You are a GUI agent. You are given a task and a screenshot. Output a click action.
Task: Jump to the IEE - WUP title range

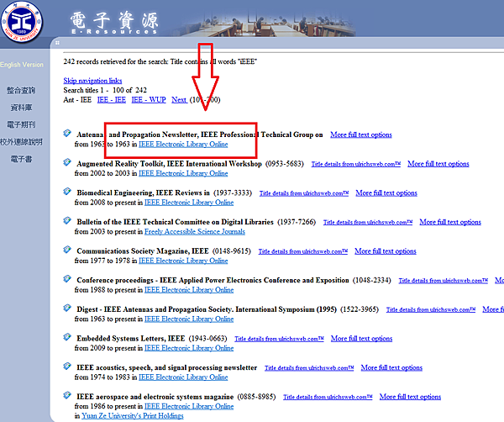149,100
